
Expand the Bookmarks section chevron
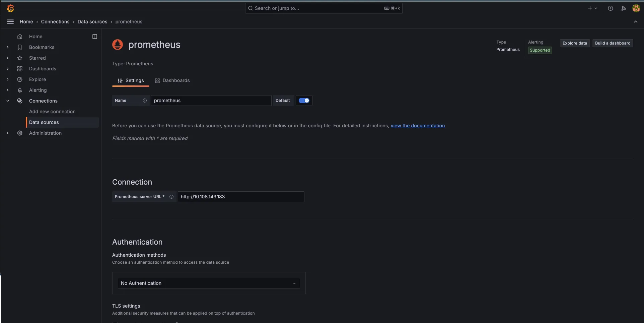pyautogui.click(x=8, y=47)
